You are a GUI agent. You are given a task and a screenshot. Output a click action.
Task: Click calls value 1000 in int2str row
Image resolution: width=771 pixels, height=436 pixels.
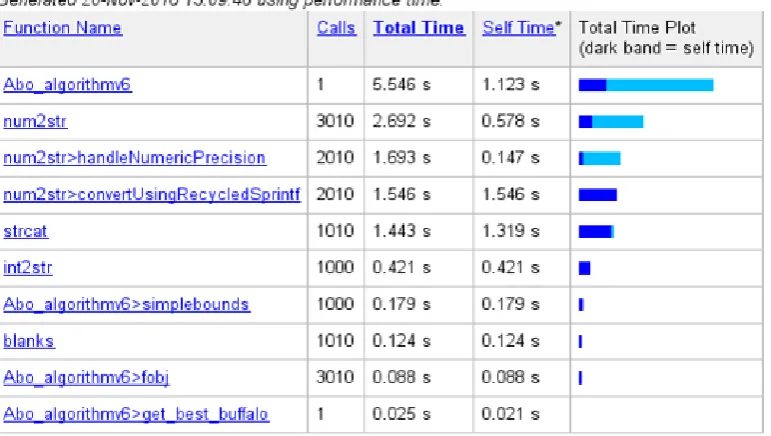coord(335,267)
